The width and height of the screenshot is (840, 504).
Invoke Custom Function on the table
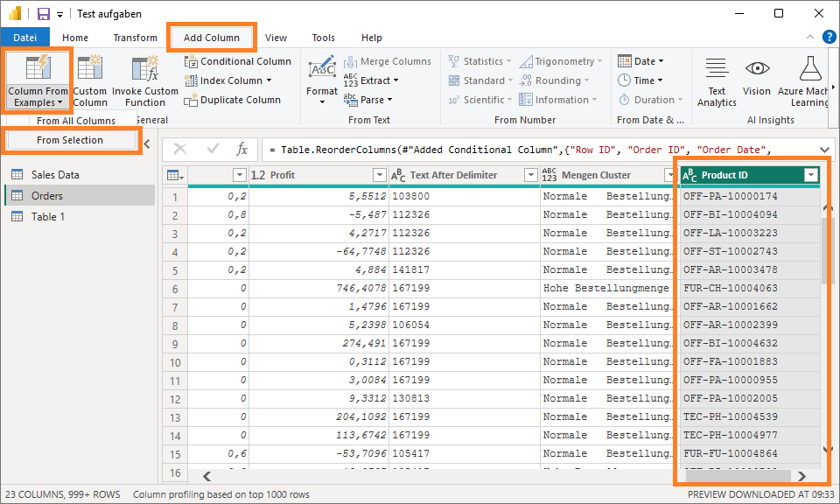click(144, 80)
